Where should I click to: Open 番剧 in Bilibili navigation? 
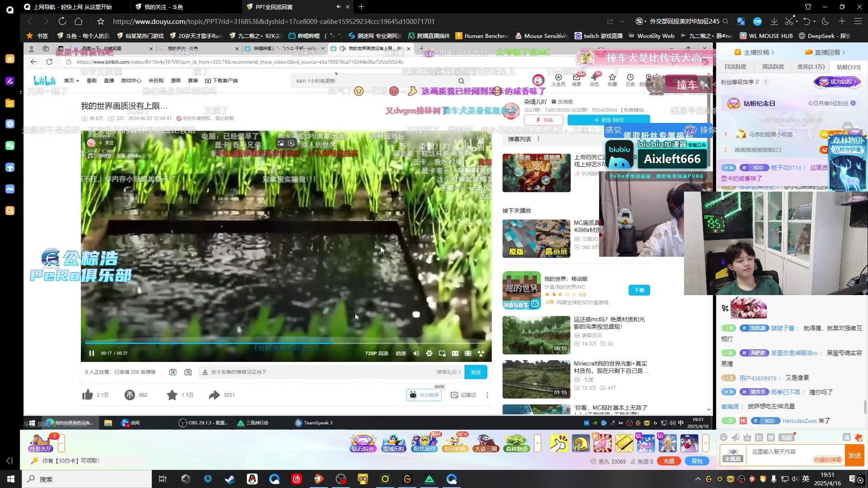pos(91,80)
